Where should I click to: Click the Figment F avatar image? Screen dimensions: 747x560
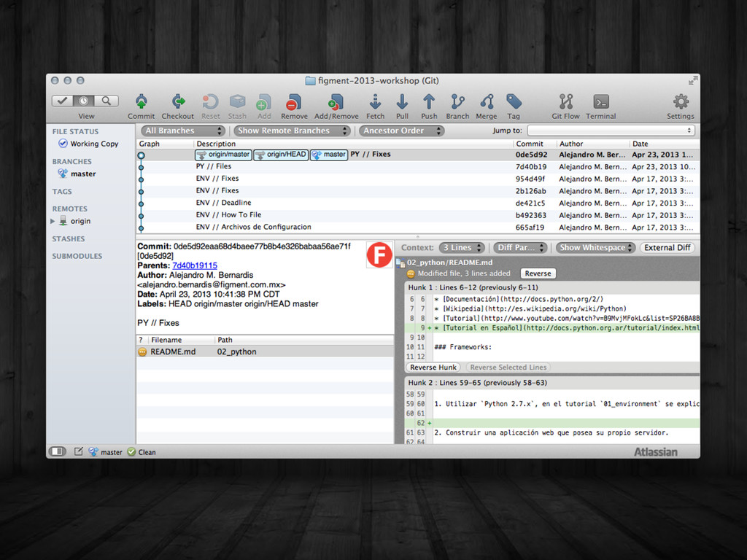(x=379, y=254)
